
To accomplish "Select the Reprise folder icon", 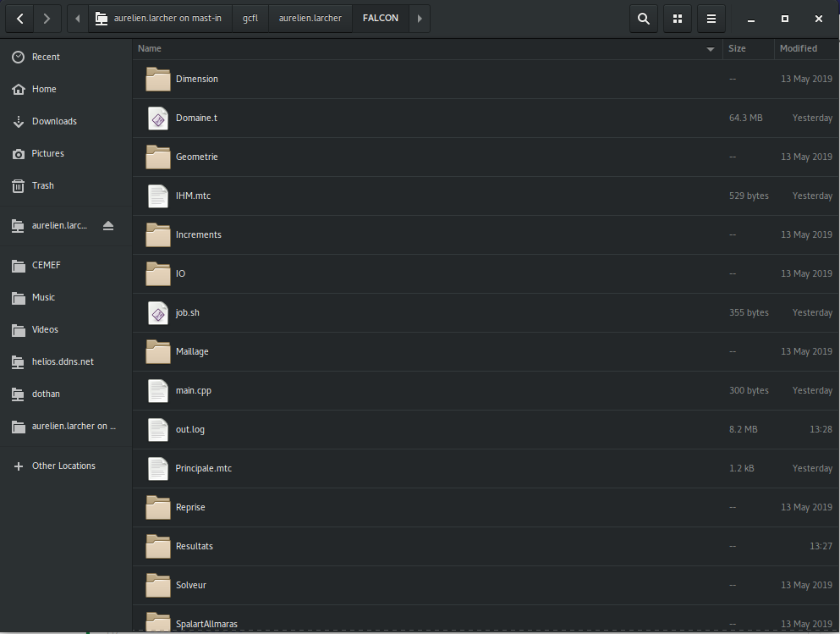I will click(158, 508).
